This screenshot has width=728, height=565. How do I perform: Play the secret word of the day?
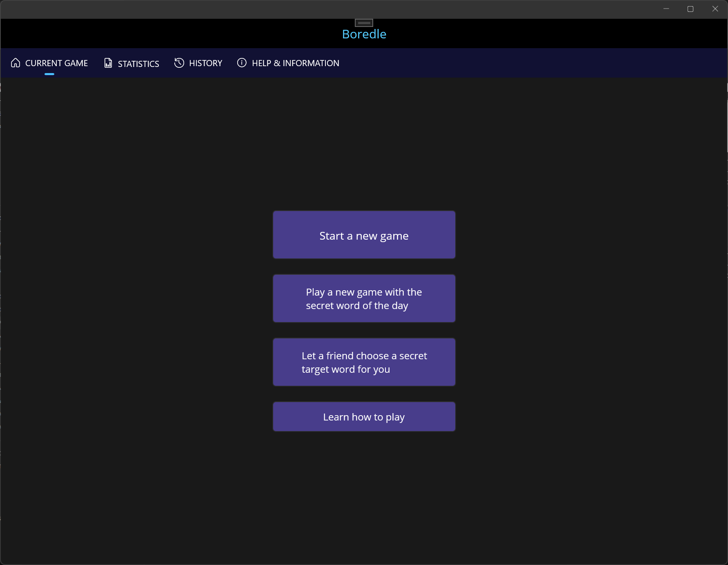364,298
